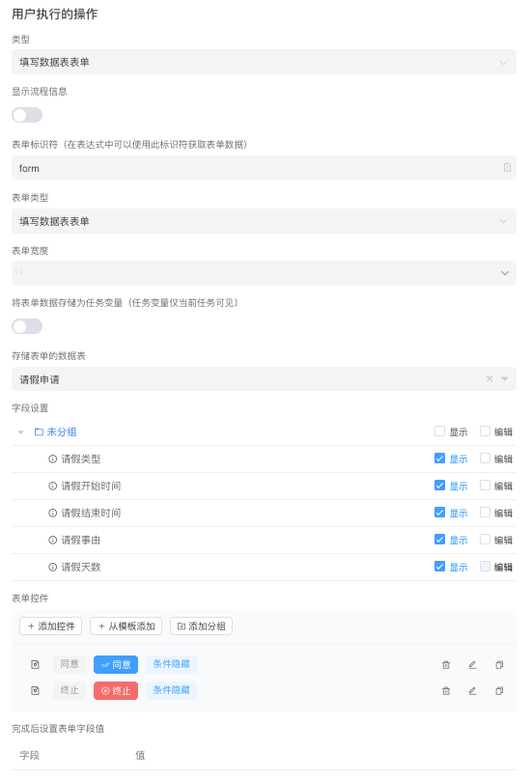Edit the 终止 control with pencil icon
The height and width of the screenshot is (780, 532).
[x=472, y=690]
